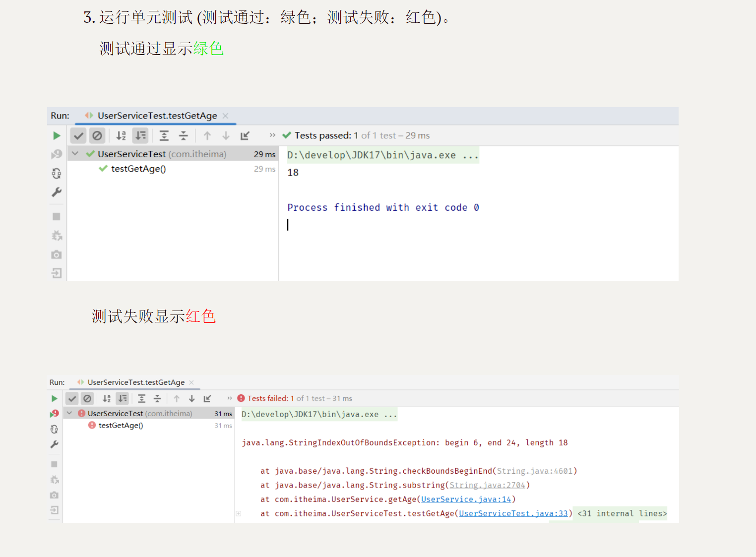Open the UserServiceTest.java:33 stack trace link
The width and height of the screenshot is (756, 557).
513,514
